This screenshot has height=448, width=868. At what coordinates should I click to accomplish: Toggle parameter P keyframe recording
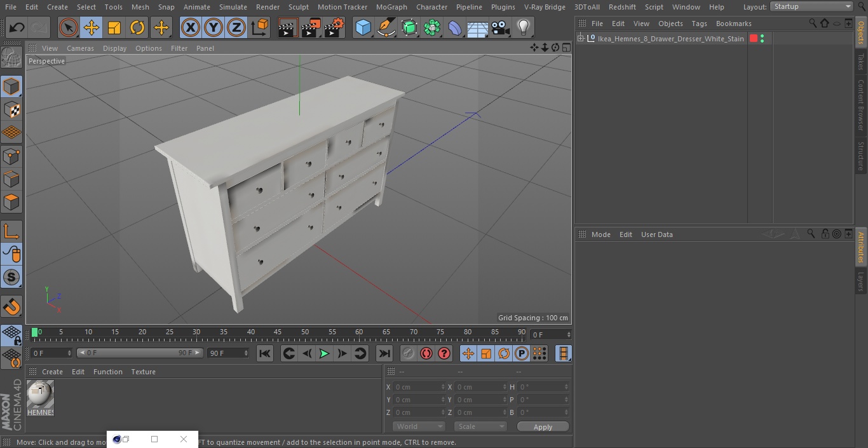pyautogui.click(x=522, y=353)
